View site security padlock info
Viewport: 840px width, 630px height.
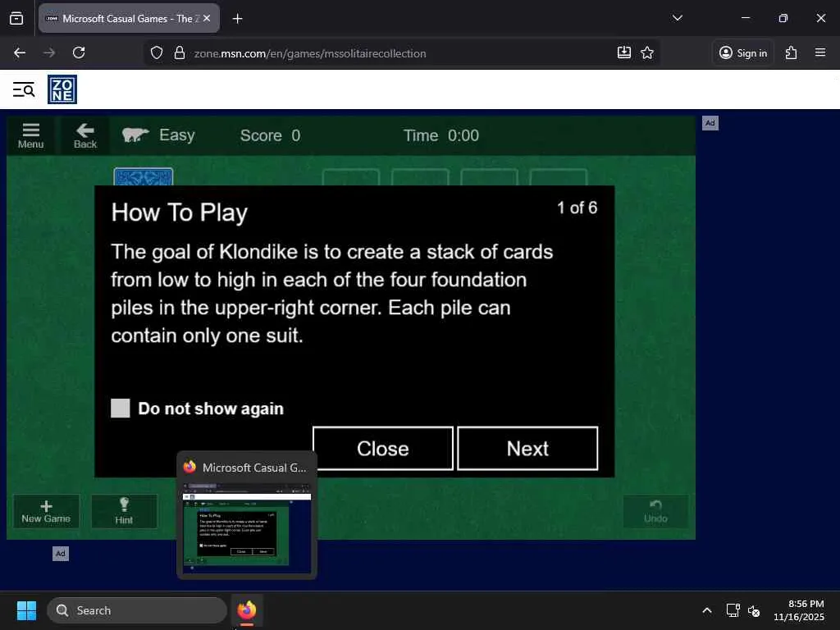(x=180, y=53)
